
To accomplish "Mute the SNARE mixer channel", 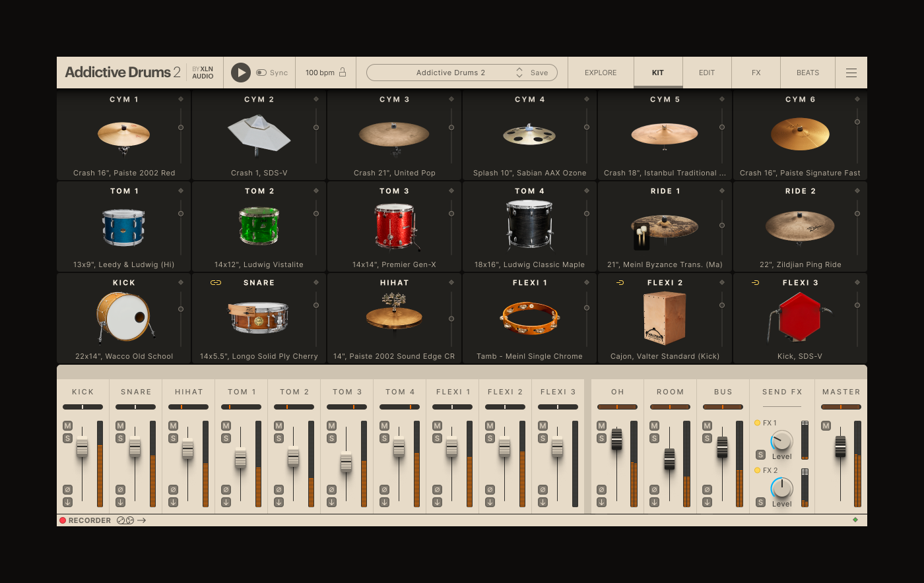I will click(120, 425).
